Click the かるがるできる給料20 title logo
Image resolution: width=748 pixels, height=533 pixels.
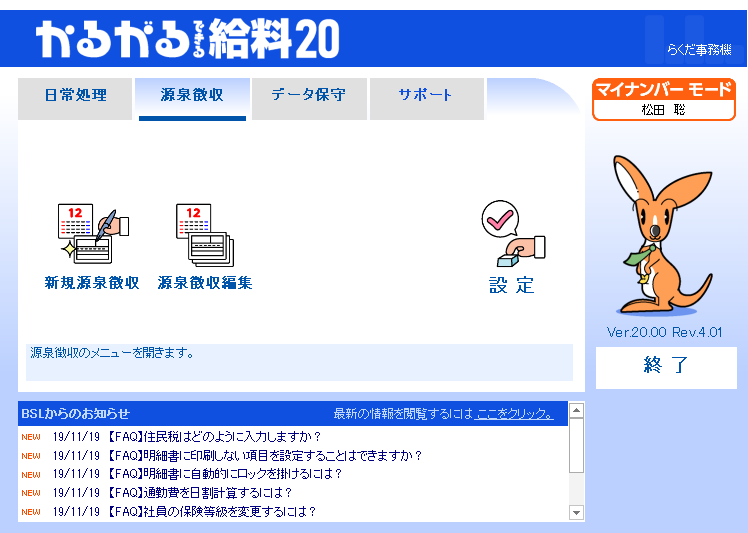[187, 38]
